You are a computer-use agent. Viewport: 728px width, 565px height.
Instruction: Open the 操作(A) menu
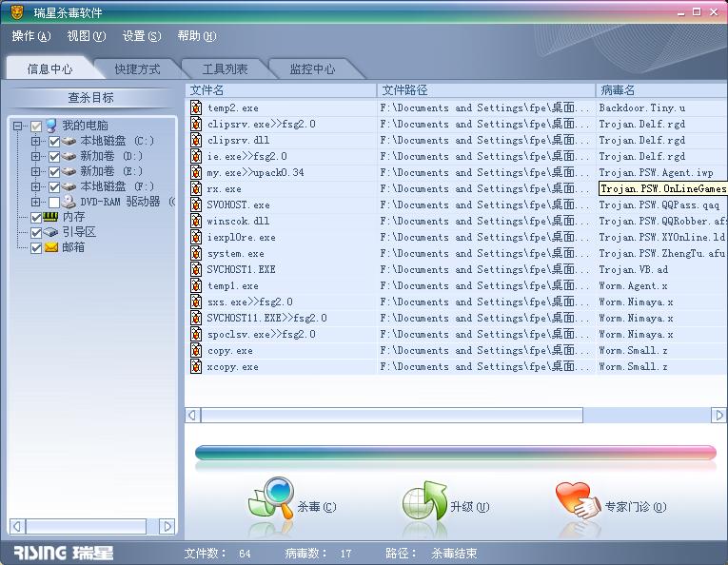tap(31, 36)
